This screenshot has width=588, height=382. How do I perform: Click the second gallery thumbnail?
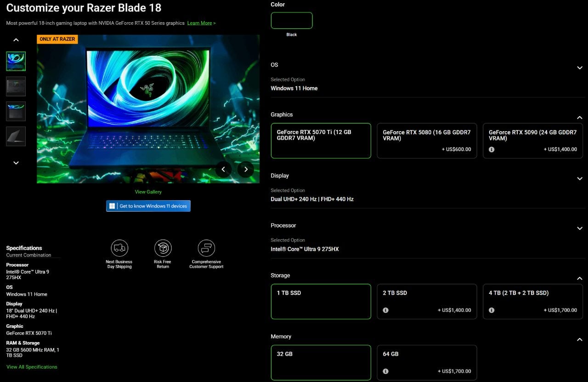point(16,86)
